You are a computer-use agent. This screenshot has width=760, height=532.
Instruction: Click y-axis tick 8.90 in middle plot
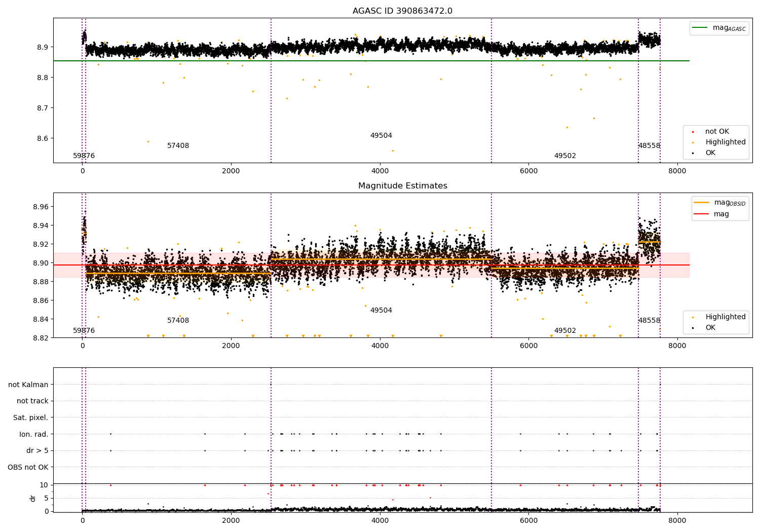[x=41, y=263]
